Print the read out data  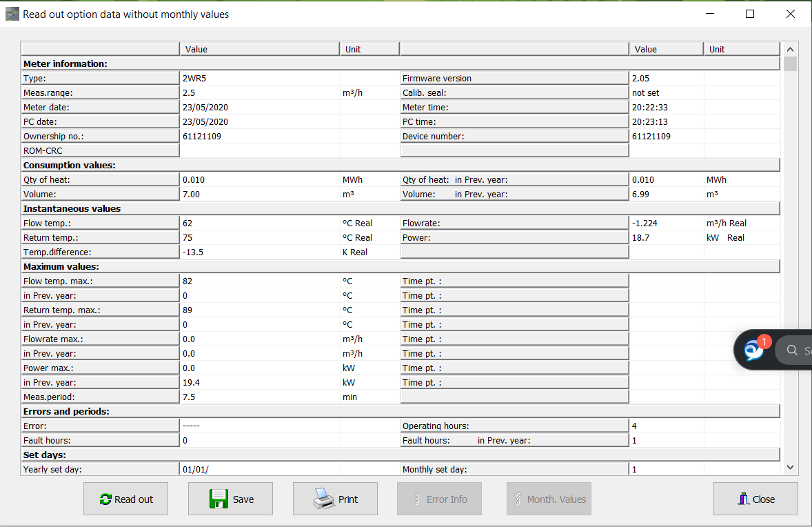coord(335,499)
